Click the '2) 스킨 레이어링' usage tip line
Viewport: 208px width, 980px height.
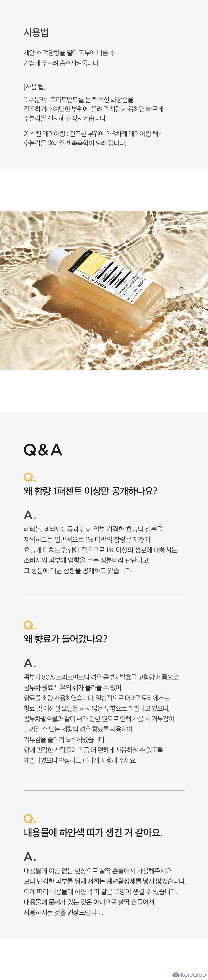[94, 134]
